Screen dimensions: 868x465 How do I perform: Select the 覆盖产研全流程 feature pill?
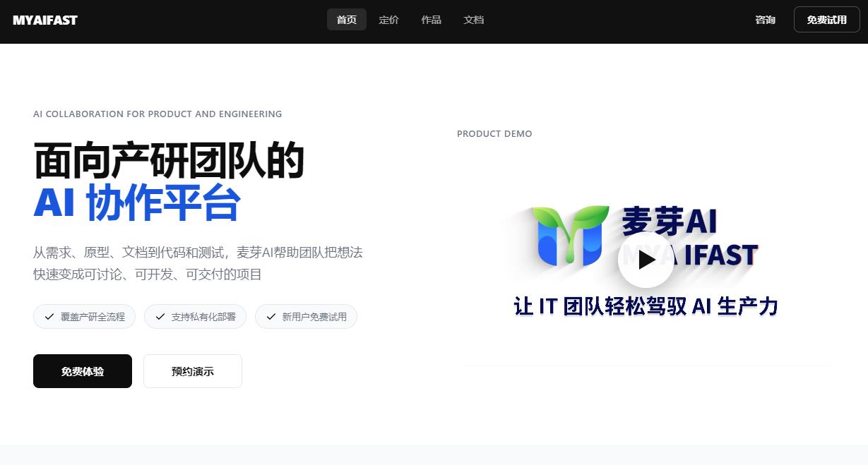(x=84, y=317)
